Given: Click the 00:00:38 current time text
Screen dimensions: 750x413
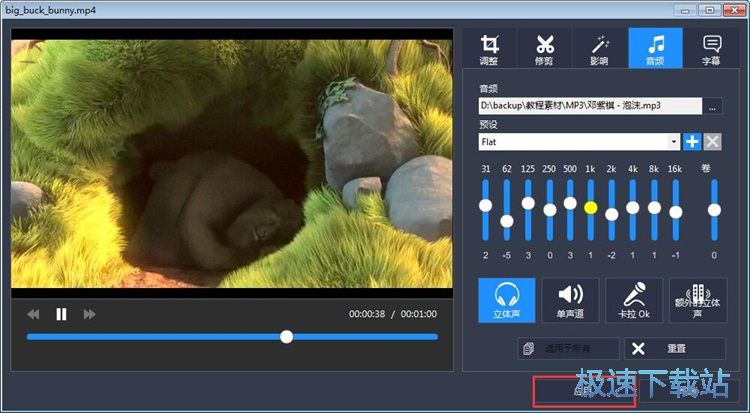Looking at the screenshot, I should (x=367, y=314).
